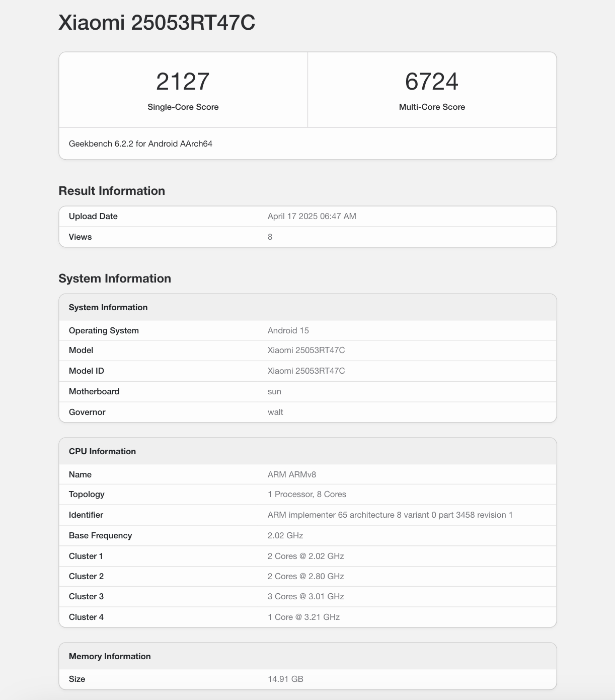This screenshot has height=700, width=615.
Task: Click the Multi-Core Score label
Action: [432, 107]
